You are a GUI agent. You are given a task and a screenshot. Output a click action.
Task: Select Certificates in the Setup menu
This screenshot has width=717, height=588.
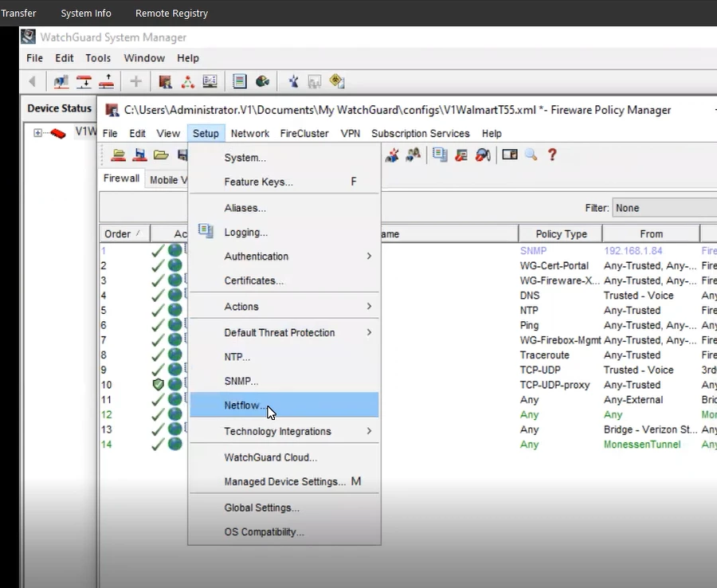click(284, 280)
